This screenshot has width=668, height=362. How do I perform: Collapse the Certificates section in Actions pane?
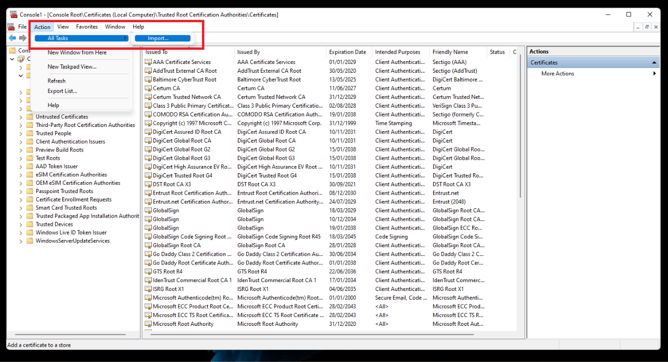(x=654, y=63)
